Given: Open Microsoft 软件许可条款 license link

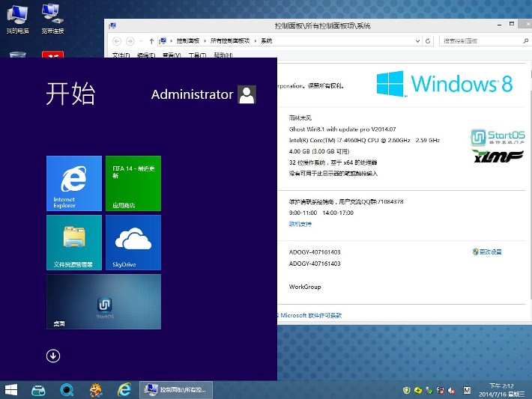Looking at the screenshot, I should [311, 315].
